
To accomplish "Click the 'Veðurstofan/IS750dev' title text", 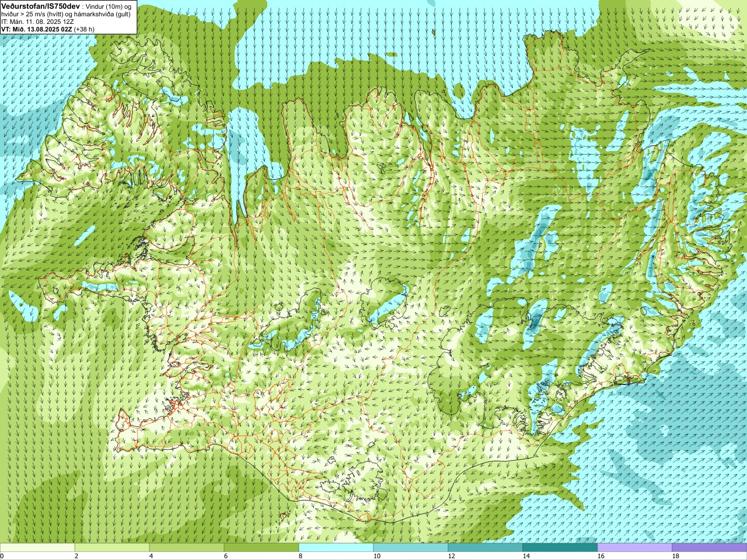I will [x=40, y=5].
